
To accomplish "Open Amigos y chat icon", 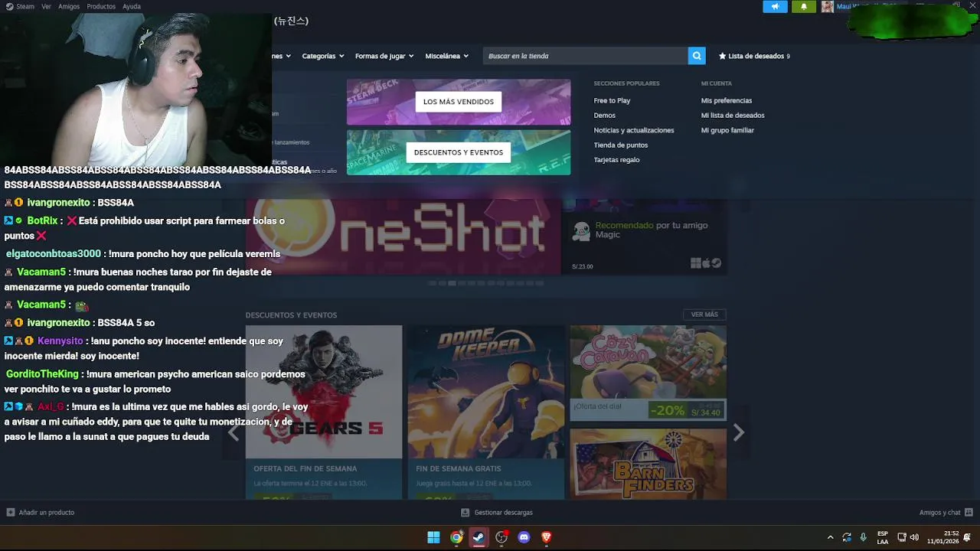I will (969, 512).
